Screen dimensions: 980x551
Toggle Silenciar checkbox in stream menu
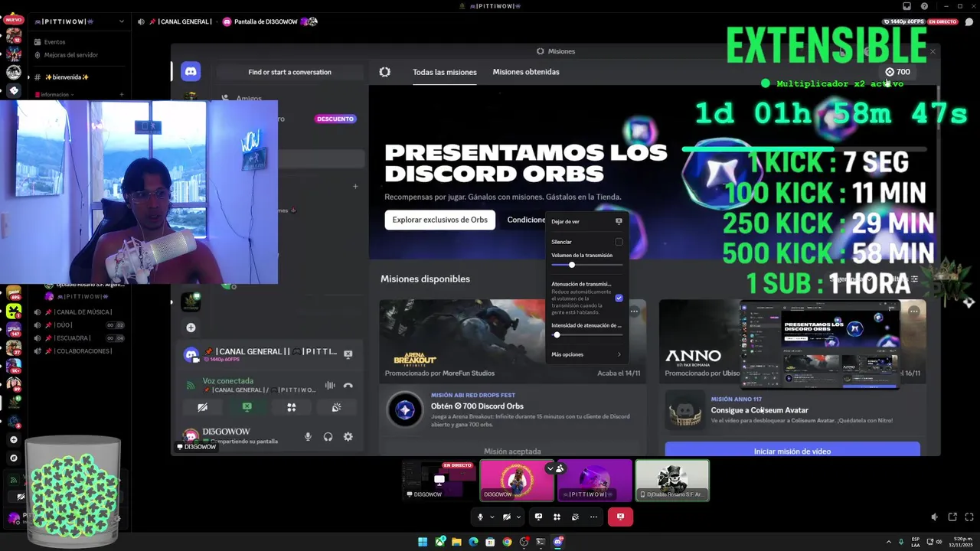[619, 242]
